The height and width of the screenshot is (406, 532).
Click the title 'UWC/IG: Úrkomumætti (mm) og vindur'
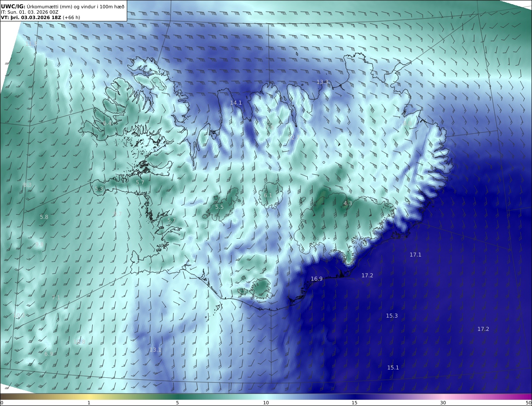click(x=62, y=6)
